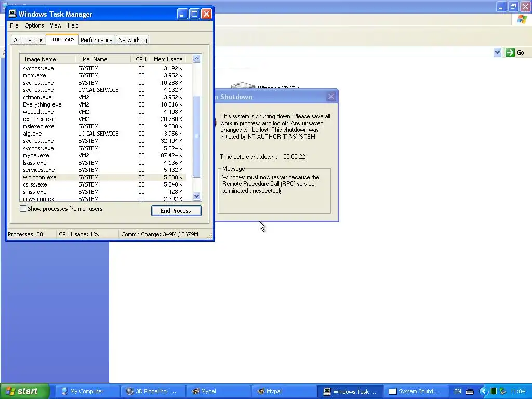Select the wuauclt.exe process row
The height and width of the screenshot is (399, 532).
click(103, 112)
